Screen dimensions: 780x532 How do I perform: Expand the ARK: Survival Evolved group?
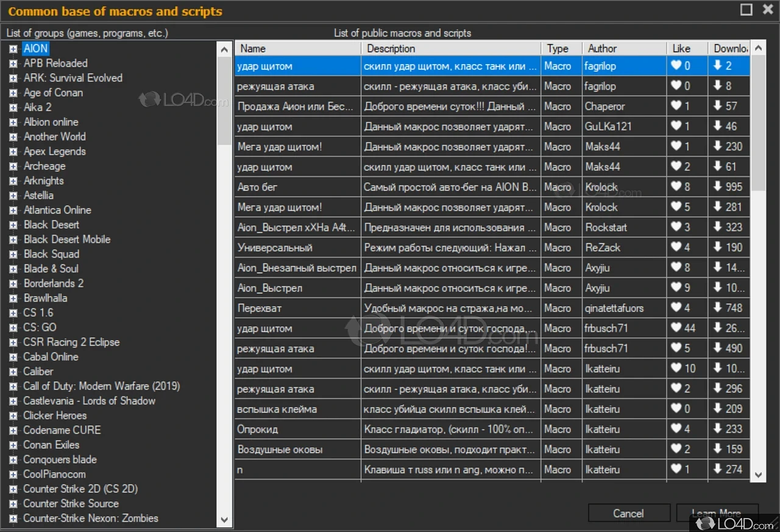(x=13, y=78)
